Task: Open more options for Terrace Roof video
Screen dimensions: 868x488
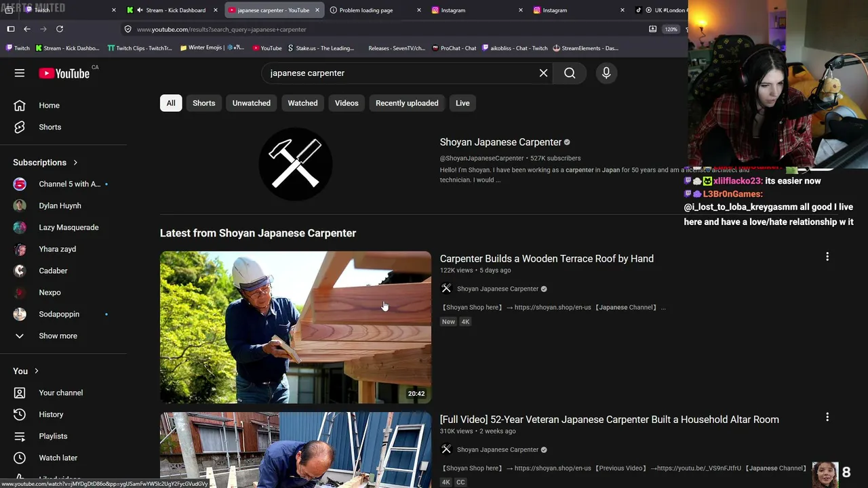Action: [827, 257]
